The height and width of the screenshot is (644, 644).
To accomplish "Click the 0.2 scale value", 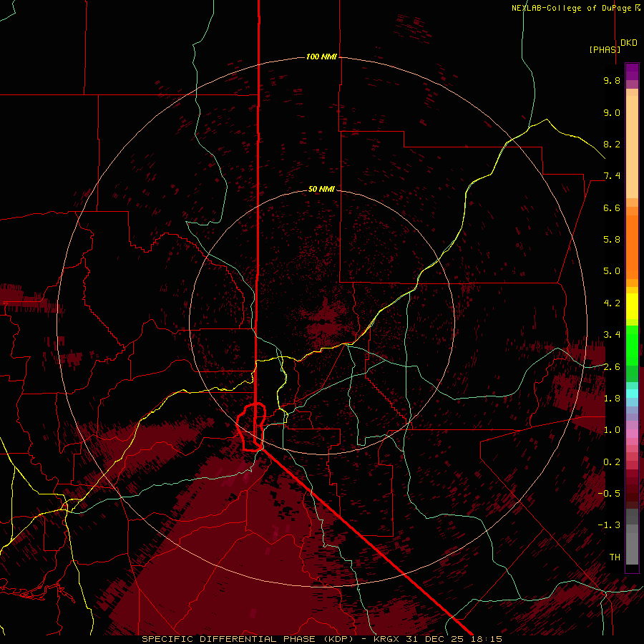I will pyautogui.click(x=612, y=462).
